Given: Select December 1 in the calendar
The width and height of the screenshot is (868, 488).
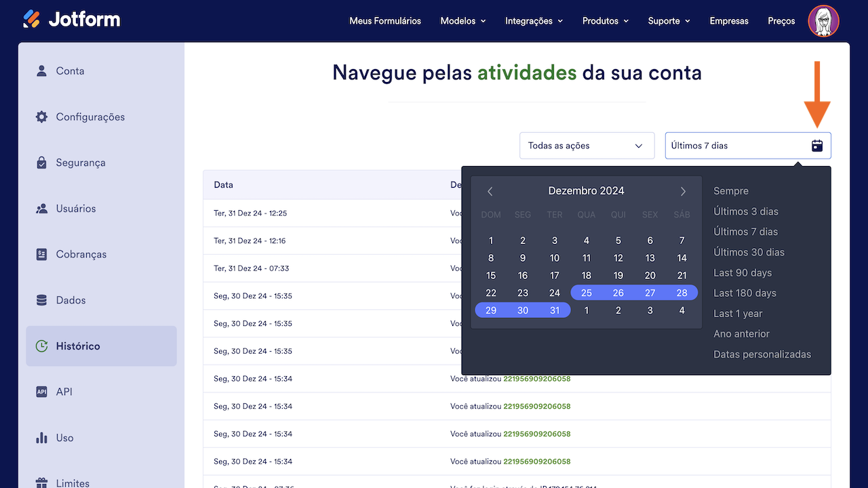Looking at the screenshot, I should 491,241.
